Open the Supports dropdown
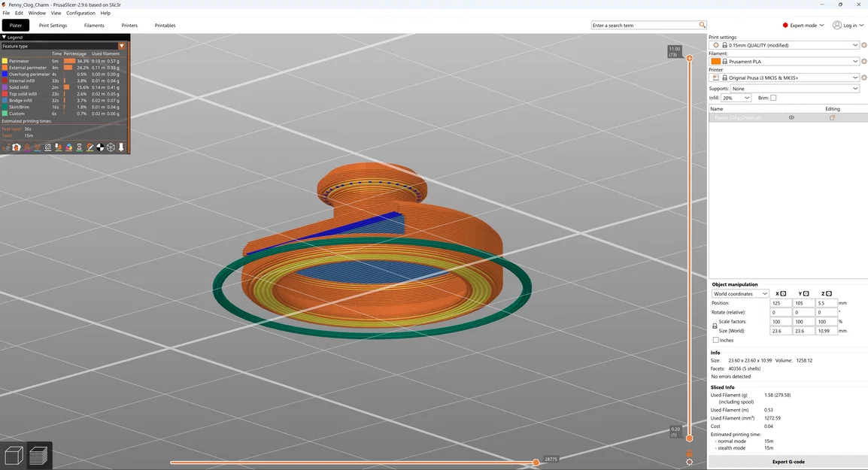This screenshot has height=470, width=868. click(x=795, y=89)
